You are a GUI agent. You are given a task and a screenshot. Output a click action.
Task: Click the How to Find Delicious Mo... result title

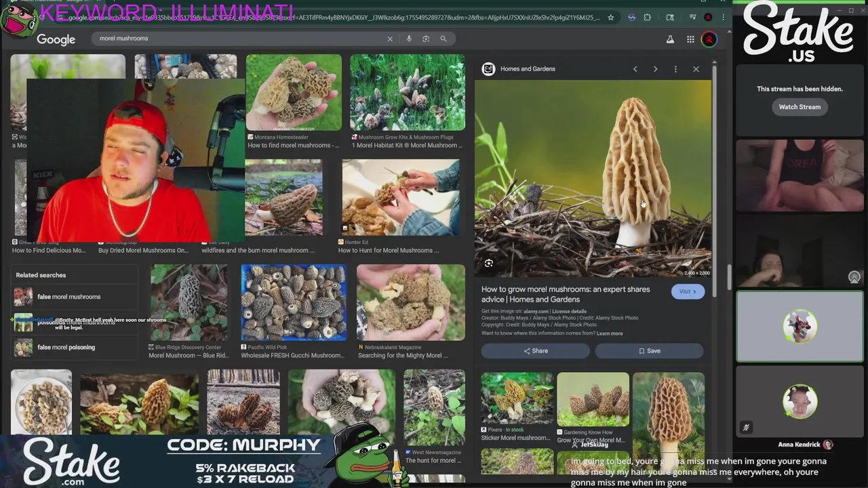(x=49, y=250)
